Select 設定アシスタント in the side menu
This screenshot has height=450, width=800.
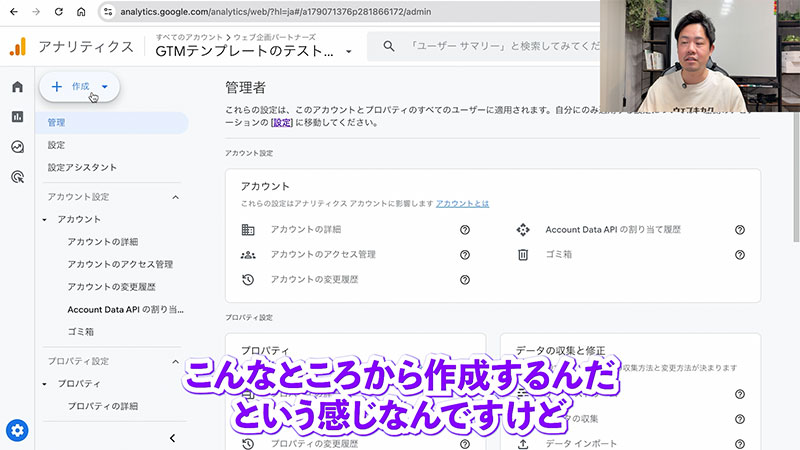(x=82, y=167)
